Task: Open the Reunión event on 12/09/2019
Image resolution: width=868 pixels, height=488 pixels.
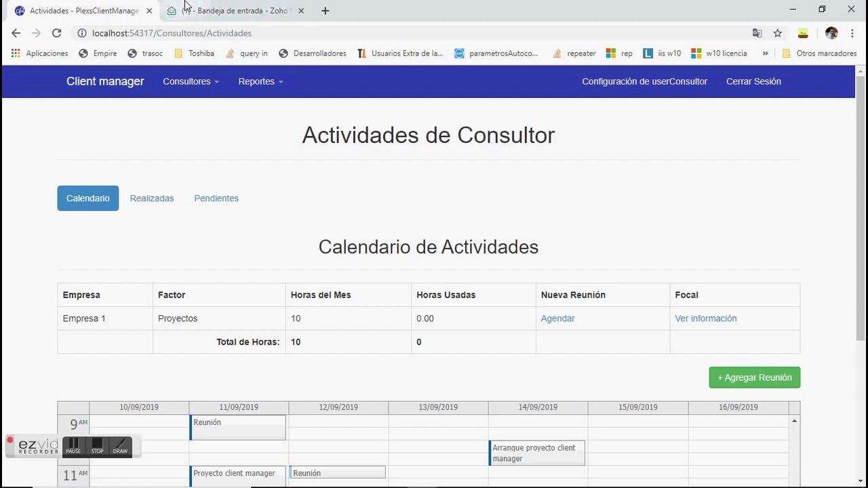Action: tap(337, 473)
